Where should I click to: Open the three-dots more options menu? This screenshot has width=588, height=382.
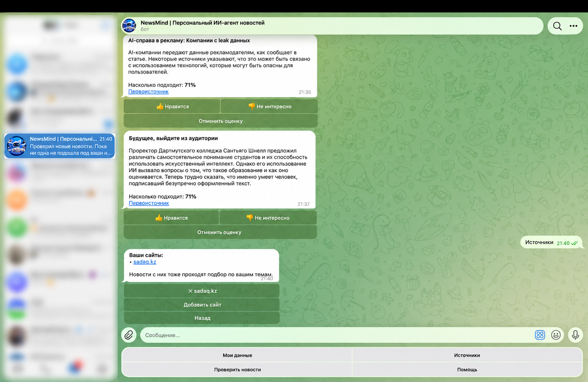coord(573,26)
